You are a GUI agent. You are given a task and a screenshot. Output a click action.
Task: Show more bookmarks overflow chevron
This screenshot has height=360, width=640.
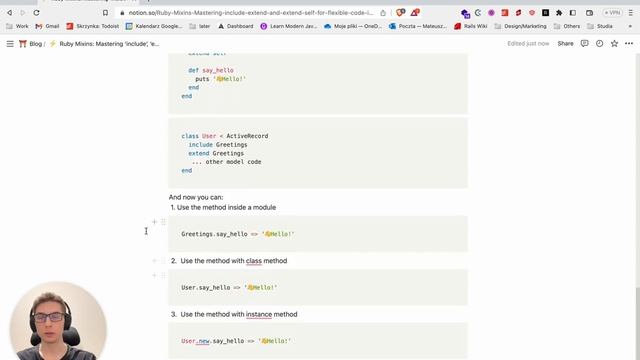pyautogui.click(x=630, y=26)
